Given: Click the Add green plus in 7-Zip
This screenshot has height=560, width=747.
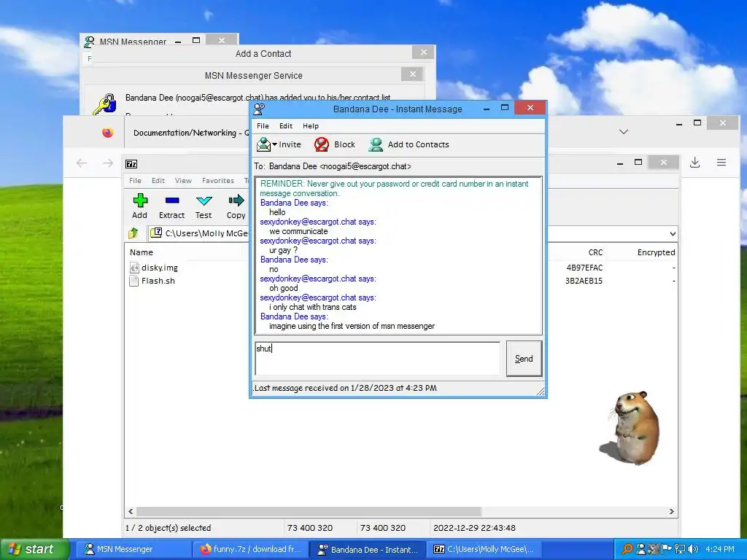Looking at the screenshot, I should (x=140, y=201).
